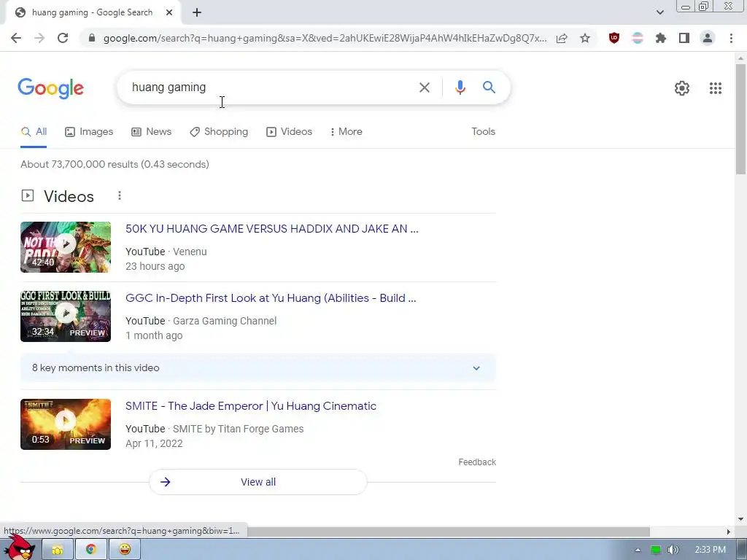This screenshot has height=560, width=747.
Task: Open GGC In-Depth First Look link
Action: click(271, 298)
